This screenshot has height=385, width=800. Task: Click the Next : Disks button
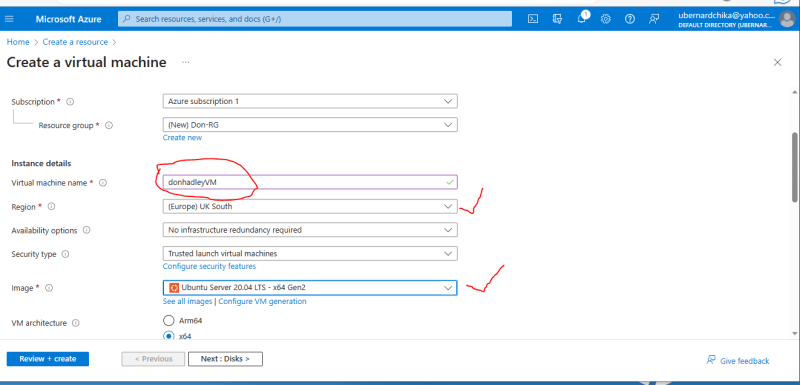tap(225, 359)
